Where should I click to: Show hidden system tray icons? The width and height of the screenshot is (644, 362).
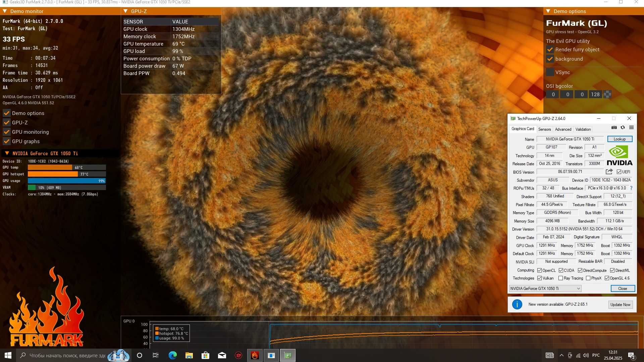(561, 355)
